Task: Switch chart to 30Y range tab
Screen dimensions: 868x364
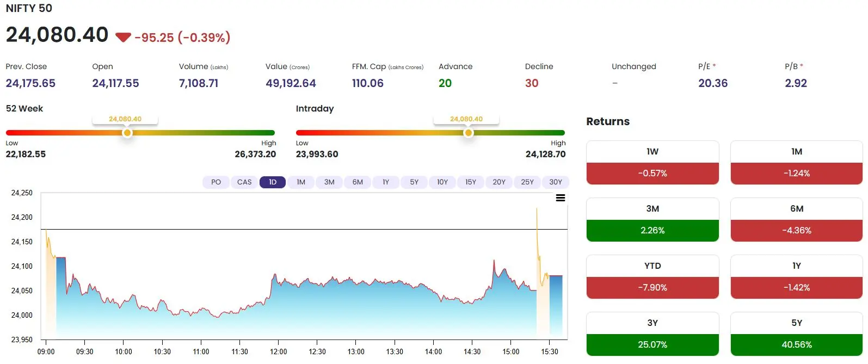Action: click(556, 182)
